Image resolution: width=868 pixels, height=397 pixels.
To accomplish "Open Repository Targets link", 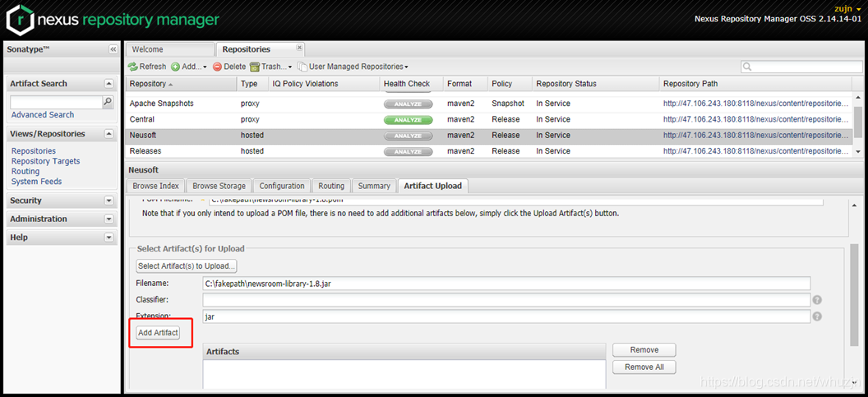I will click(45, 161).
